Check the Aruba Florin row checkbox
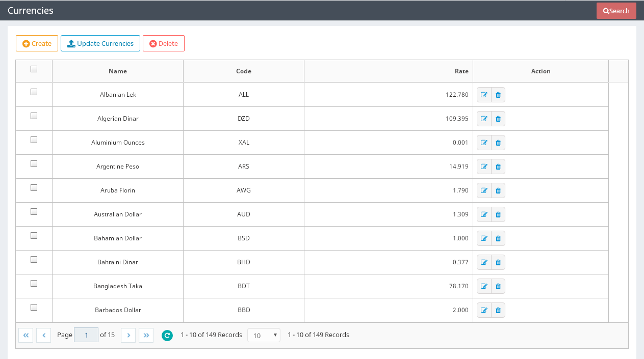Image resolution: width=644 pixels, height=359 pixels. 34,187
